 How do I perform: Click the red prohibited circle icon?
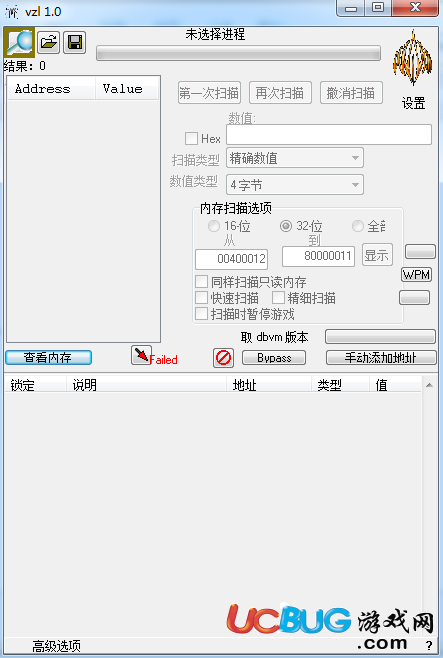point(223,358)
